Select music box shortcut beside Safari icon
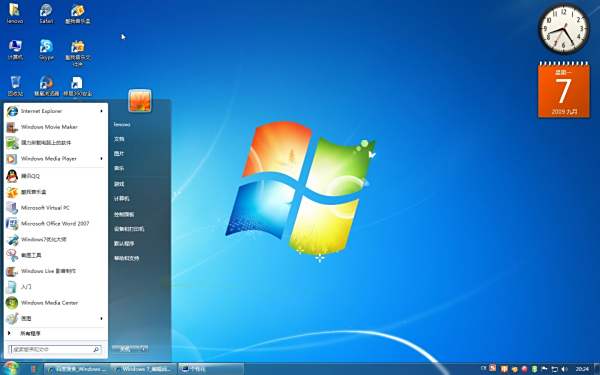This screenshot has height=375, width=600. [78, 13]
